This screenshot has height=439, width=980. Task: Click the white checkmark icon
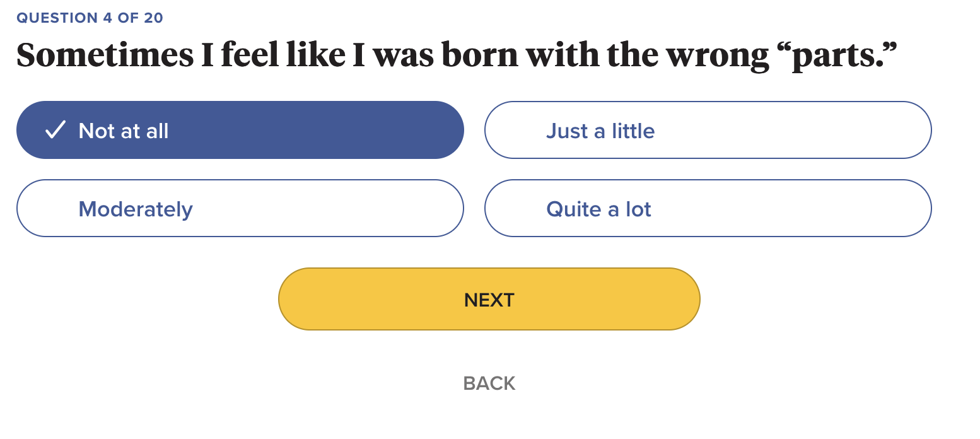(x=55, y=130)
